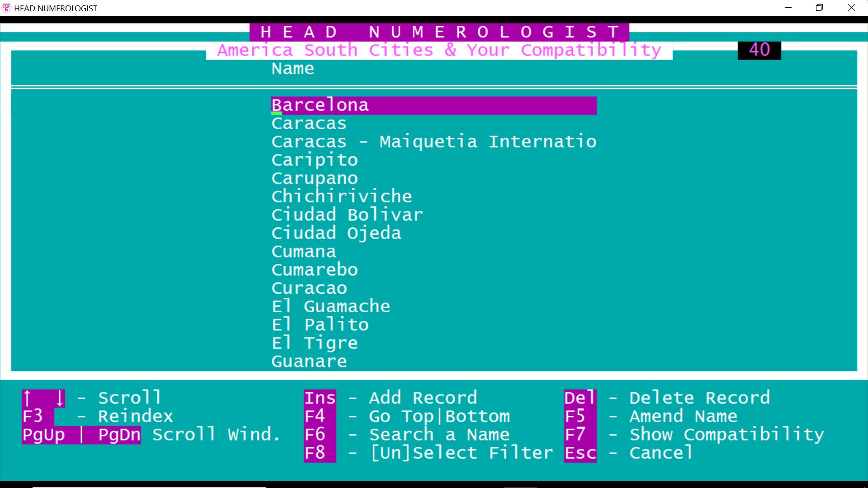
Task: Click the F3 Reindex key
Action: [x=38, y=417]
